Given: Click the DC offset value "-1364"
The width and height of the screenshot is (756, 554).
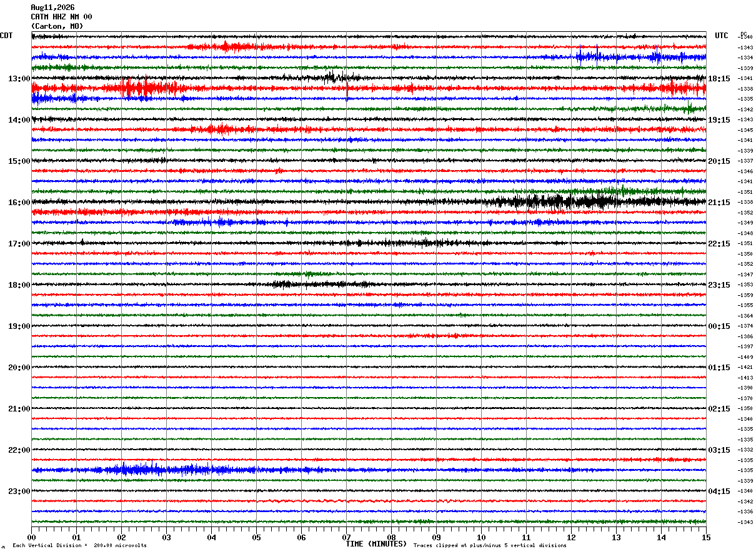Looking at the screenshot, I should [745, 316].
